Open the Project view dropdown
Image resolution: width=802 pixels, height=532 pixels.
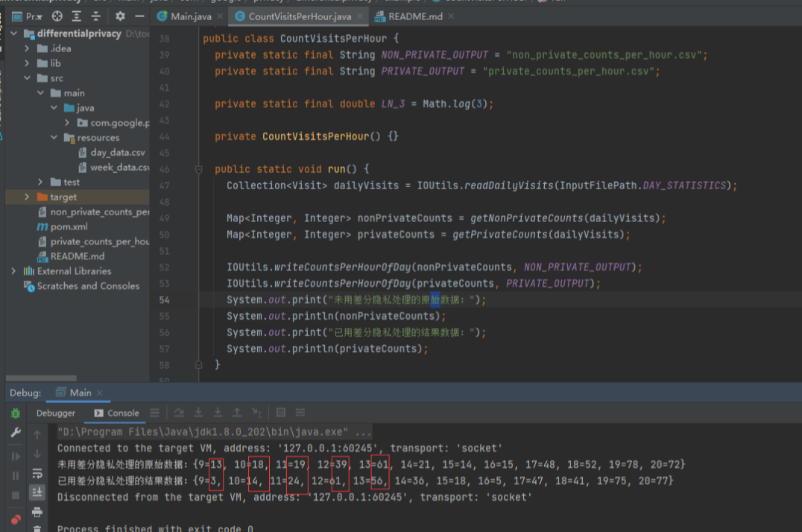[x=28, y=16]
